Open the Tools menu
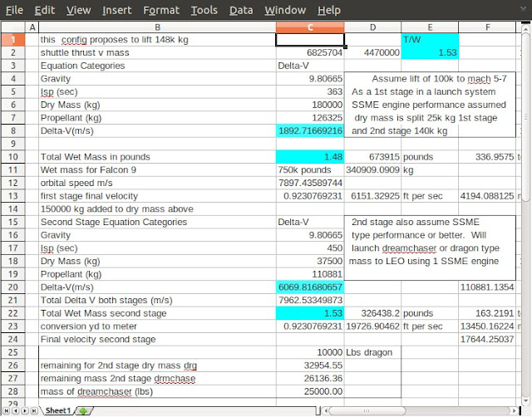This screenshot has width=532, height=417. [204, 10]
